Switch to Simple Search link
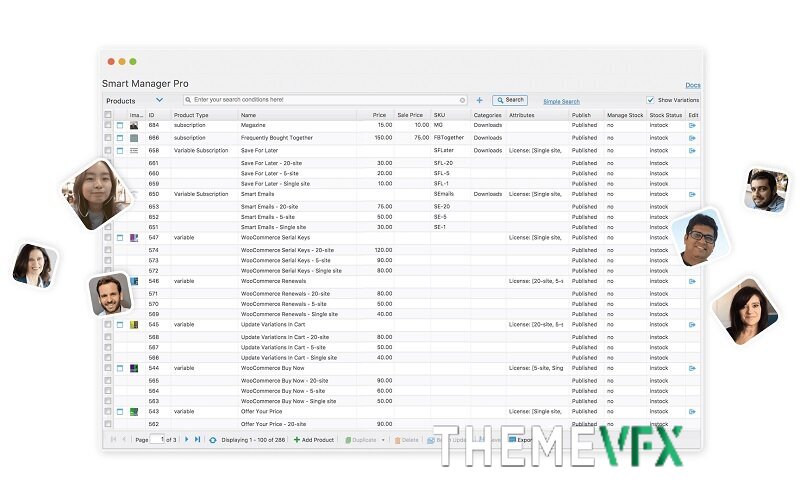Image resolution: width=800 pixels, height=500 pixels. [561, 102]
